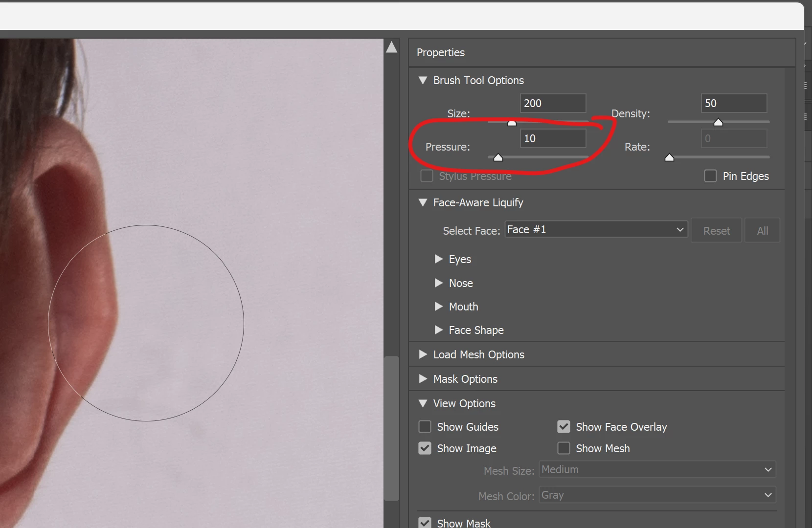Expand the Nose settings
Screen dimensions: 812x528
439,283
